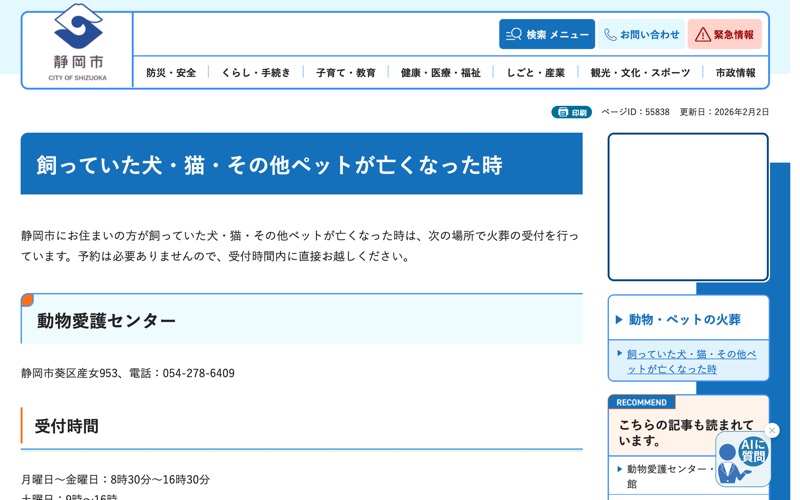Open the 動物愛護センター recommended article link
Screen dimensions: 800x500
[669, 476]
